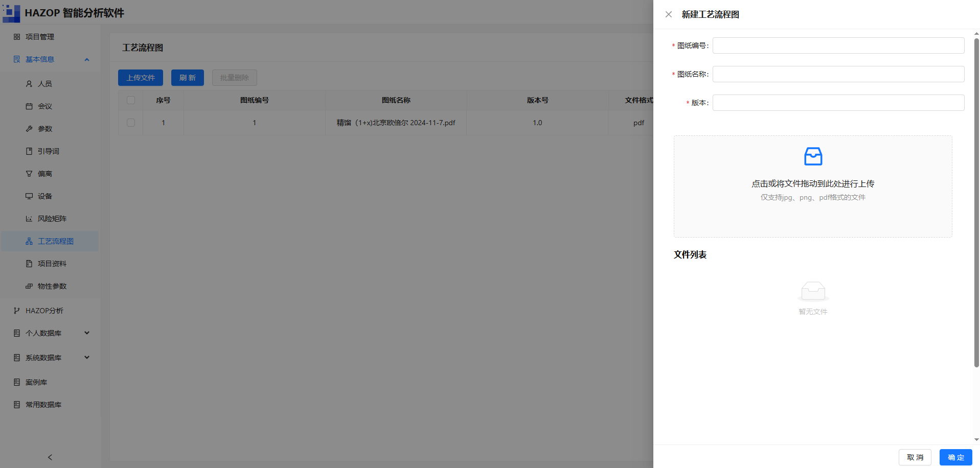This screenshot has width=980, height=468.
Task: Open the HAZOP分析 menu item
Action: point(50,311)
